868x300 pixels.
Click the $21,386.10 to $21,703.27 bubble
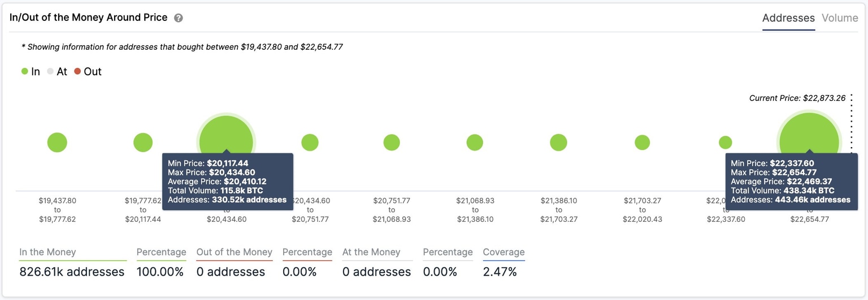pos(558,143)
